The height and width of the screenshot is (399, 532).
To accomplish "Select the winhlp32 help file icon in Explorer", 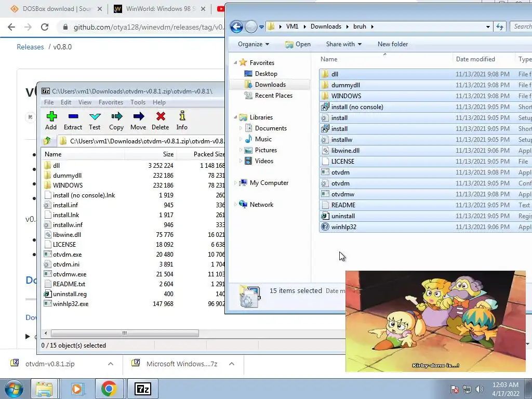I will (x=325, y=227).
